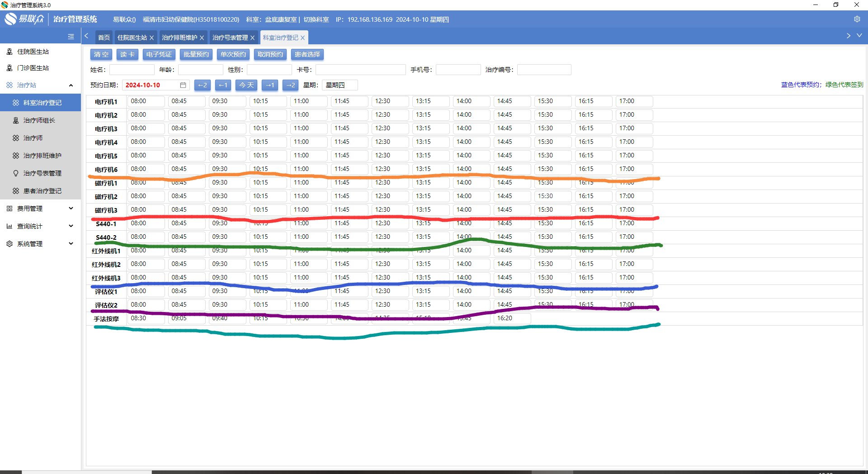Image resolution: width=868 pixels, height=474 pixels.
Task: Focus the 年龄 input field
Action: (201, 70)
